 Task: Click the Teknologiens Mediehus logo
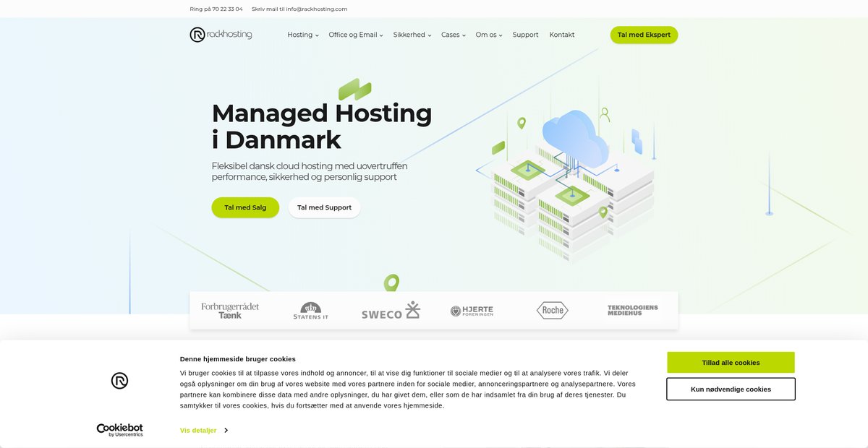coord(633,310)
